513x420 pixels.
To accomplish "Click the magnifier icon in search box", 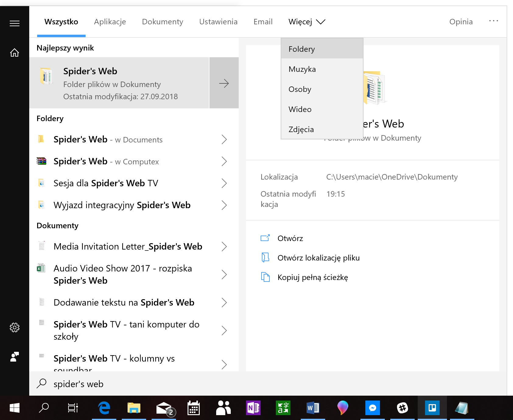I will pos(41,383).
